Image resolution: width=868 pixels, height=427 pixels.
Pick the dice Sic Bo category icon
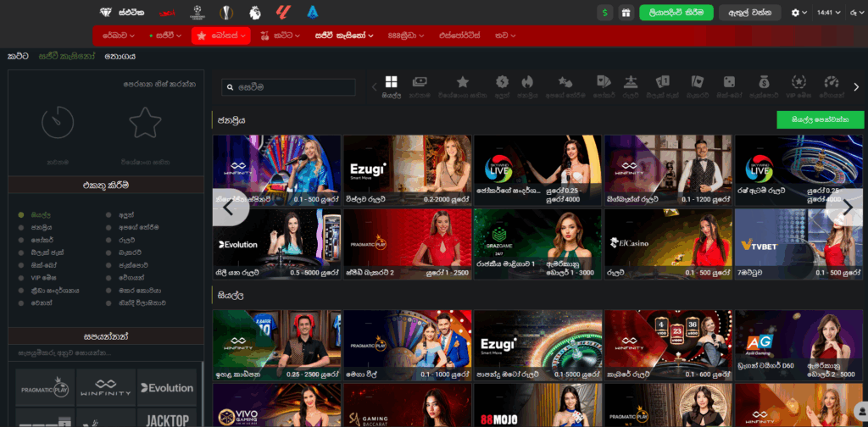click(x=728, y=82)
